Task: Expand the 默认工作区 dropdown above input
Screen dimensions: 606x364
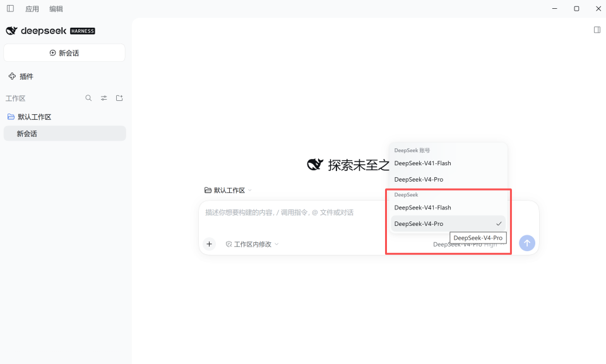Action: [228, 190]
